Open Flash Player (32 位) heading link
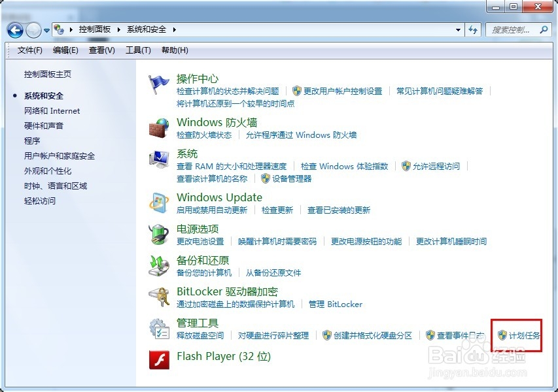 click(224, 356)
